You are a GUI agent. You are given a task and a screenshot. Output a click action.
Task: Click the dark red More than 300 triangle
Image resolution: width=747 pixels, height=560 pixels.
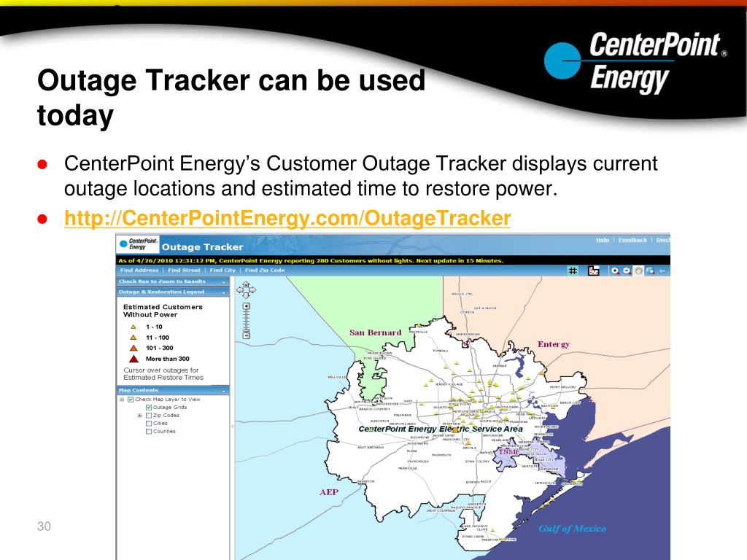[134, 359]
